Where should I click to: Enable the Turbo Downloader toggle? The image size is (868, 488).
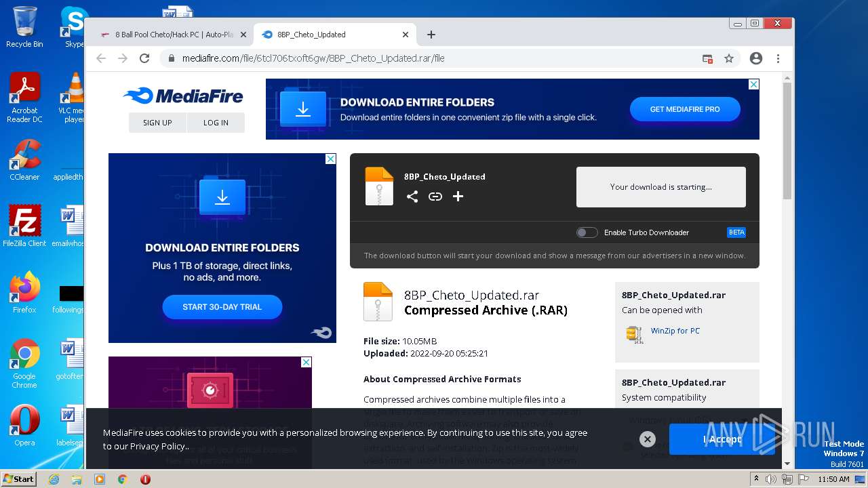click(x=587, y=232)
